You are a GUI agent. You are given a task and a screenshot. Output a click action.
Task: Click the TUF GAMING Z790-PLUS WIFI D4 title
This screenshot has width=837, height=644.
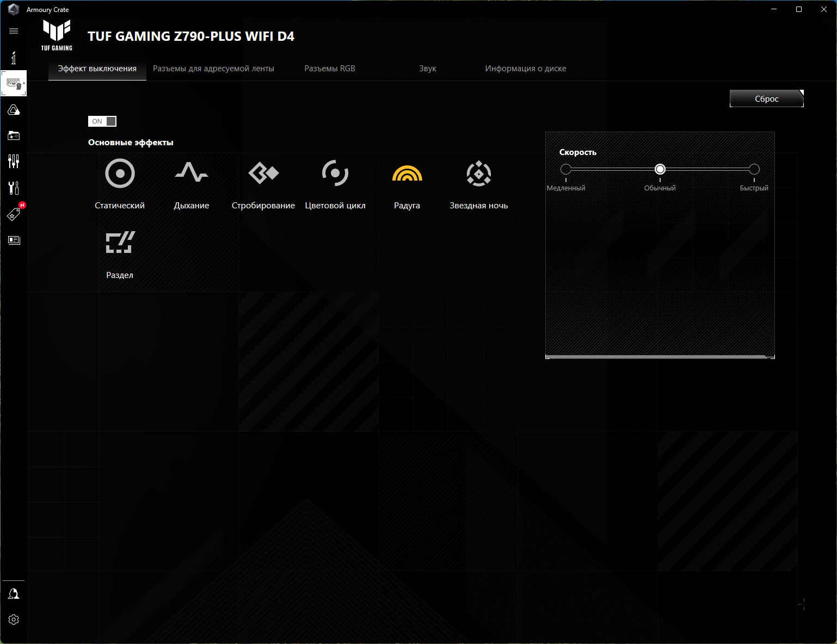[191, 36]
